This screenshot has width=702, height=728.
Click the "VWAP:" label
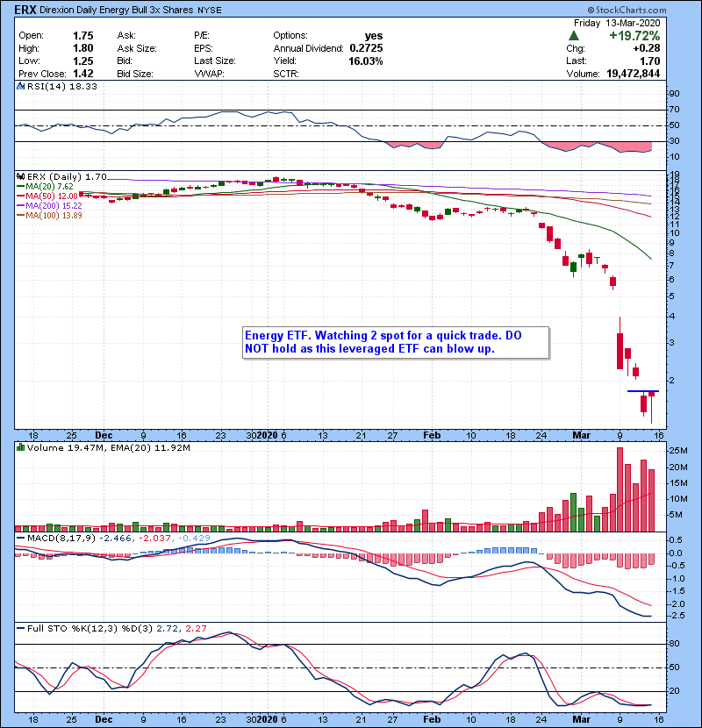[209, 74]
